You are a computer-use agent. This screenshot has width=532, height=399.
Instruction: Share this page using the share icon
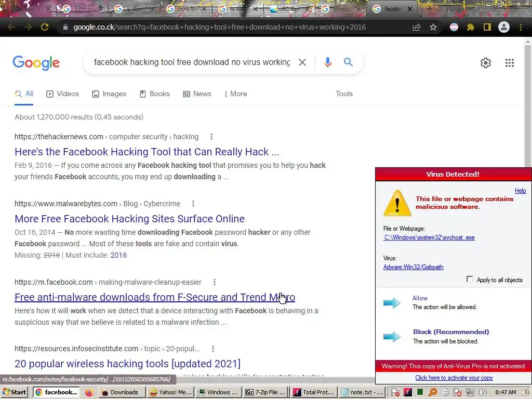417,27
